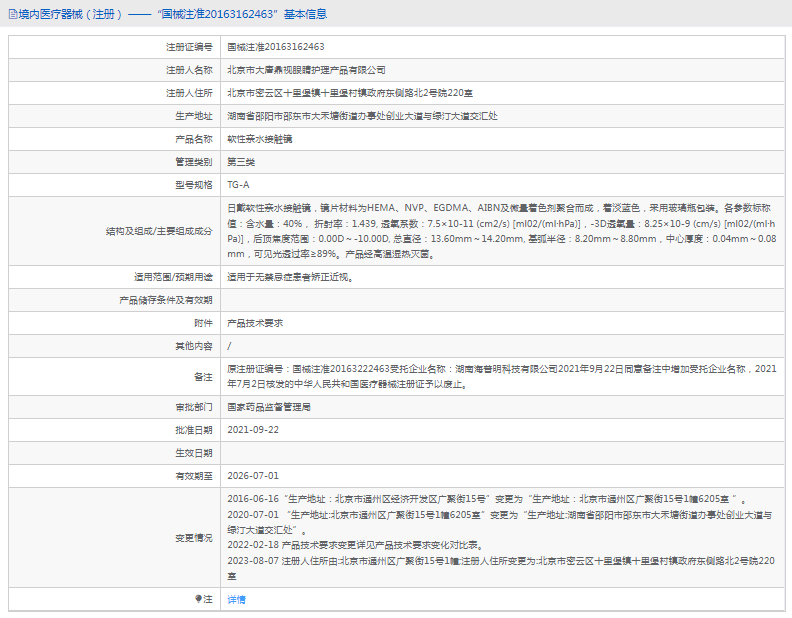The image size is (792, 618).
Task: Select approving department 国家药品监督管理局
Action: coord(269,407)
